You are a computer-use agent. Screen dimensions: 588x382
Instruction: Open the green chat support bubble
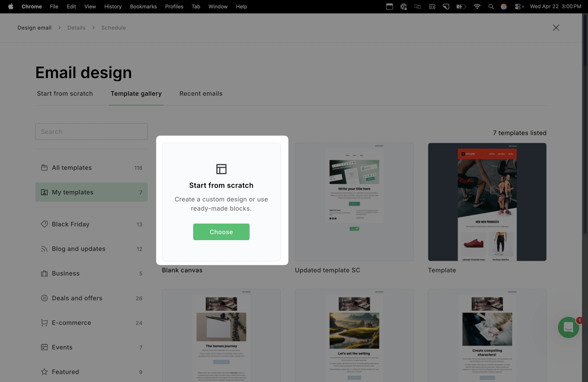[568, 327]
